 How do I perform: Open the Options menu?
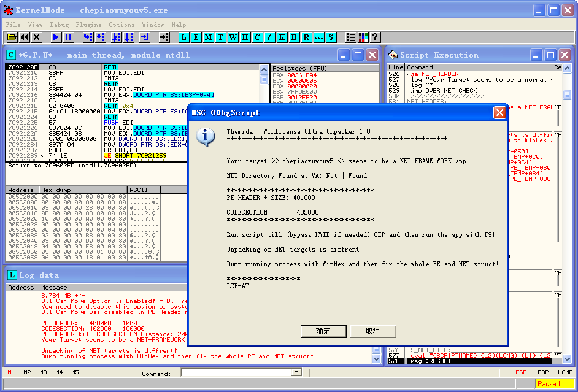point(121,25)
